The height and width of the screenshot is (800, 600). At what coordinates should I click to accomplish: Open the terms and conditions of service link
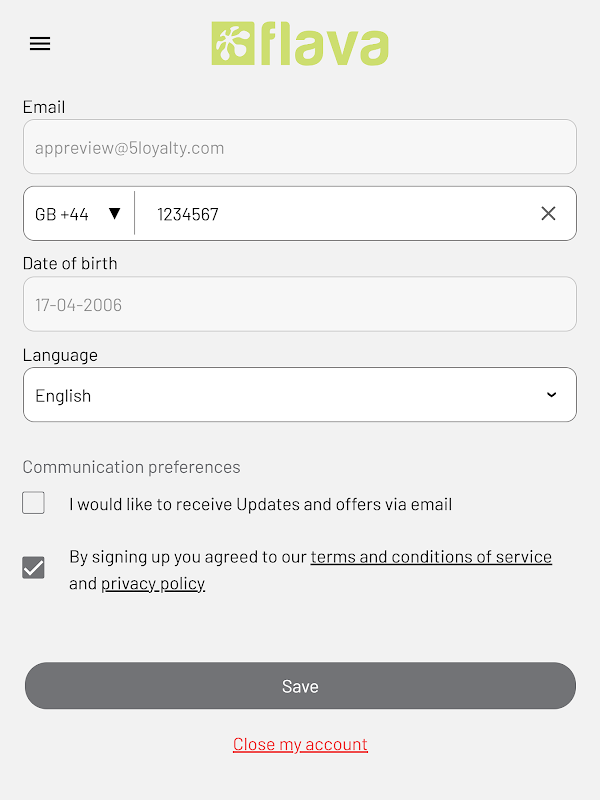point(431,557)
